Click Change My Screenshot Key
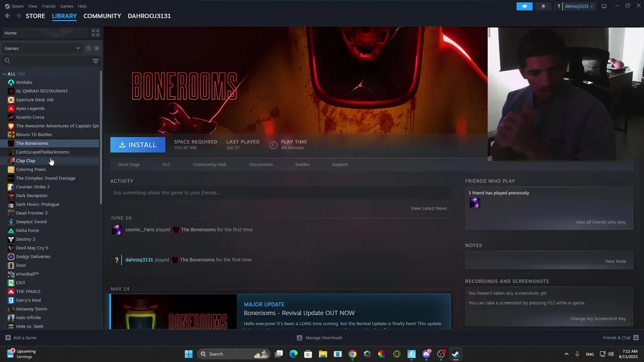 [x=598, y=319]
